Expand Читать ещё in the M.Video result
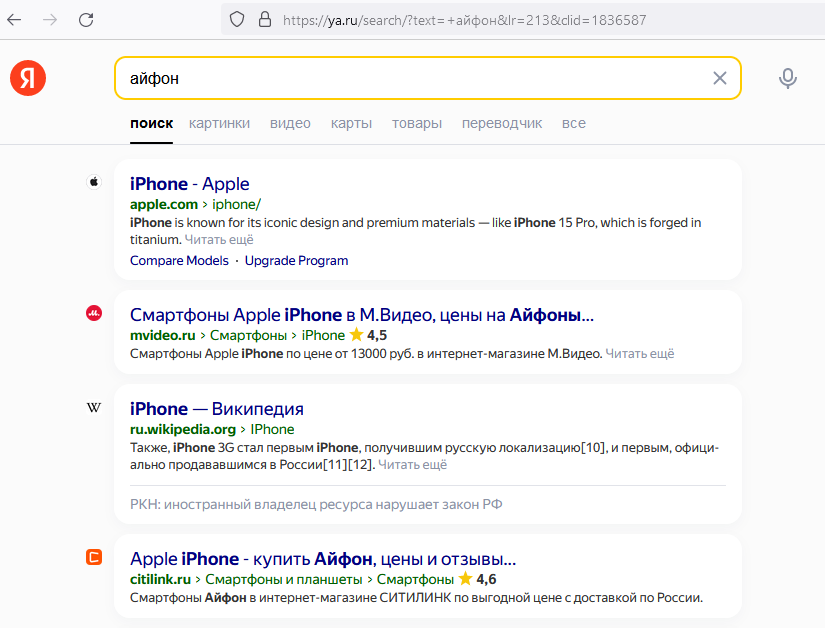 (640, 353)
